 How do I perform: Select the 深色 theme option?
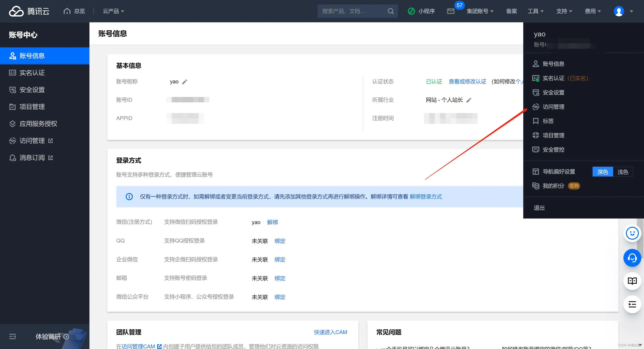coord(602,172)
